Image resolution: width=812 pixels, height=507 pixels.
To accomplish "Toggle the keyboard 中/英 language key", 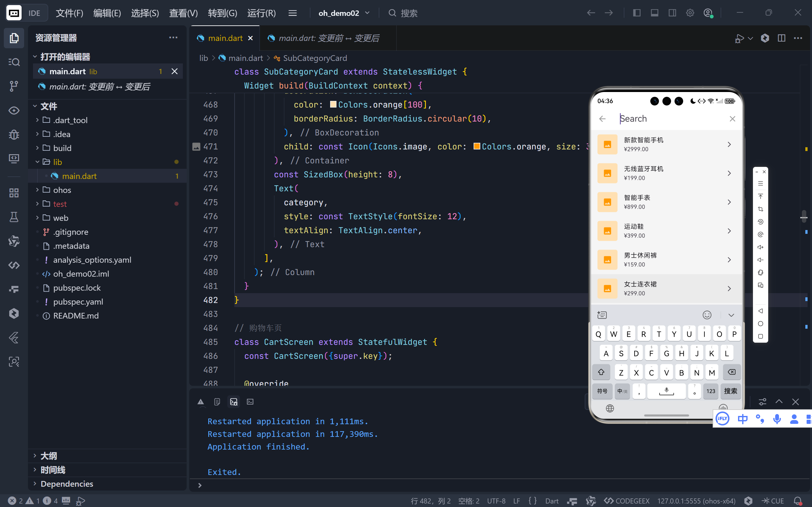I will tap(622, 391).
